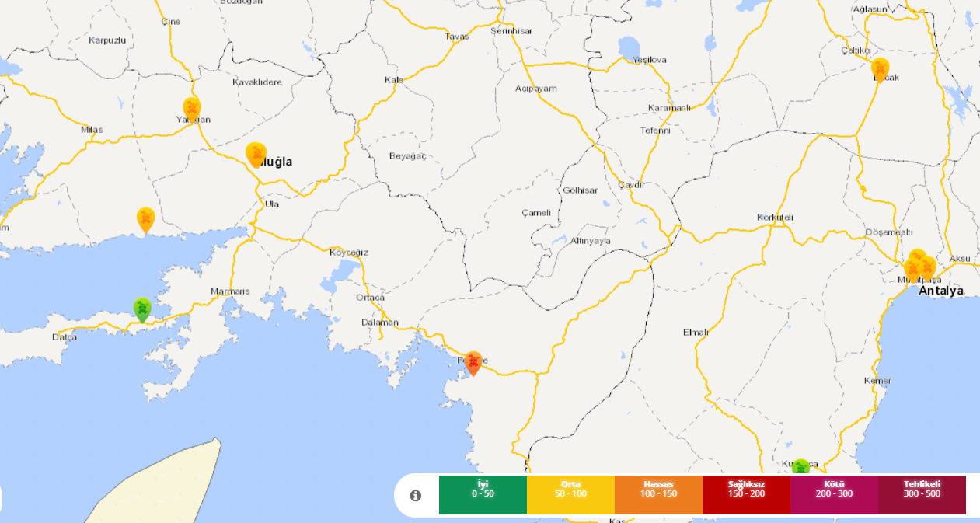Viewport: 980px width, 523px height.
Task: Select the Çeltikçi label
Action: [x=856, y=49]
